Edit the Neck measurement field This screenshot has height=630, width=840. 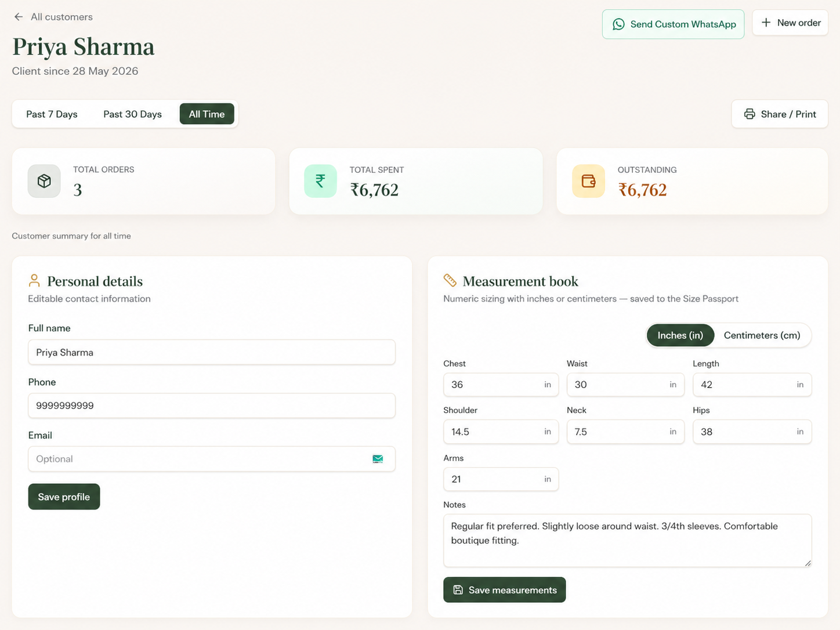tap(625, 432)
